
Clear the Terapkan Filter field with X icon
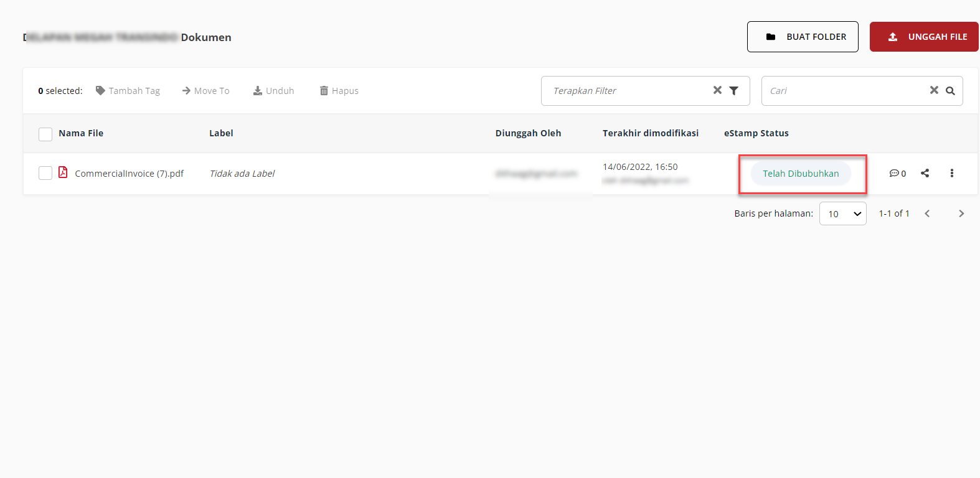click(717, 90)
